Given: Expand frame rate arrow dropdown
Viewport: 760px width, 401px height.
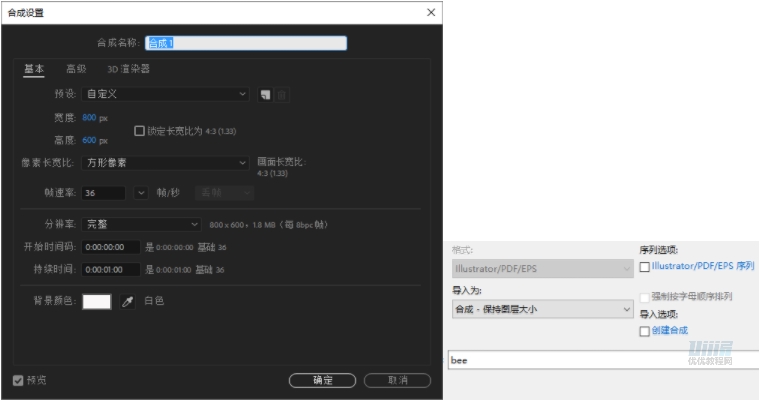Looking at the screenshot, I should 141,193.
